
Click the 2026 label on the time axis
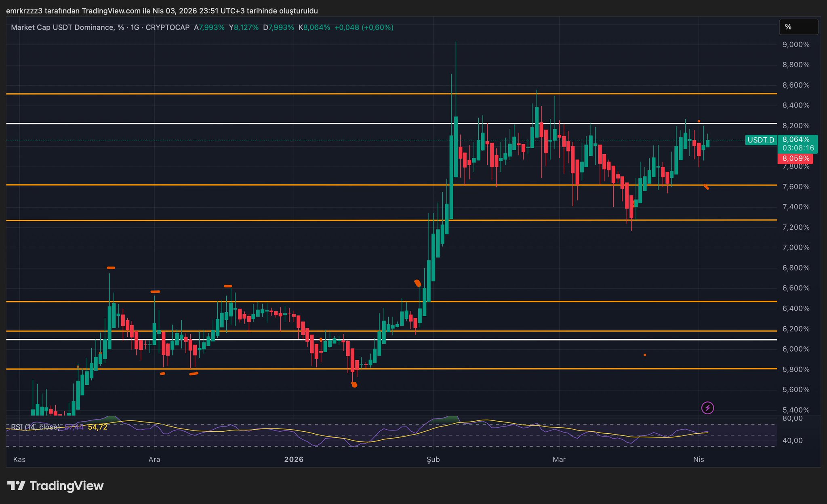tap(294, 460)
